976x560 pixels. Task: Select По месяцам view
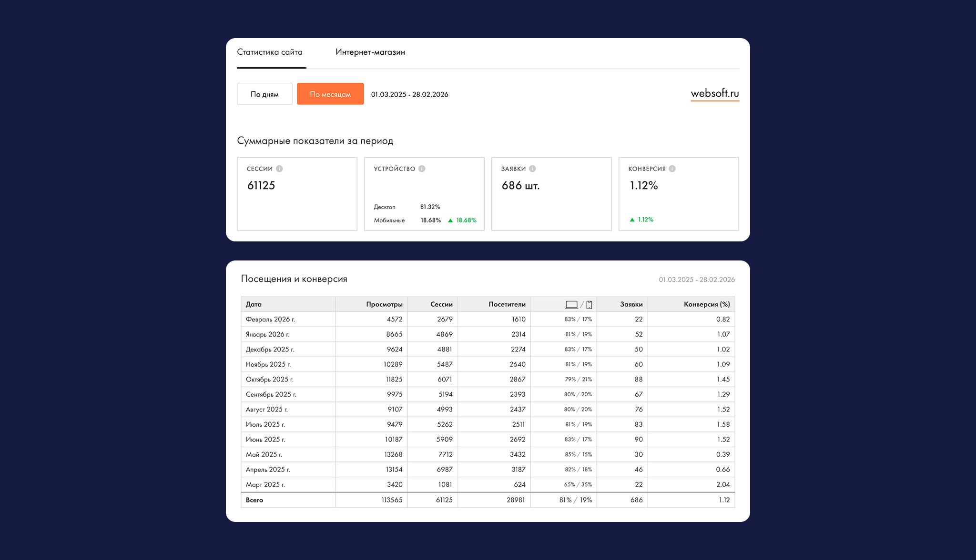tap(330, 94)
